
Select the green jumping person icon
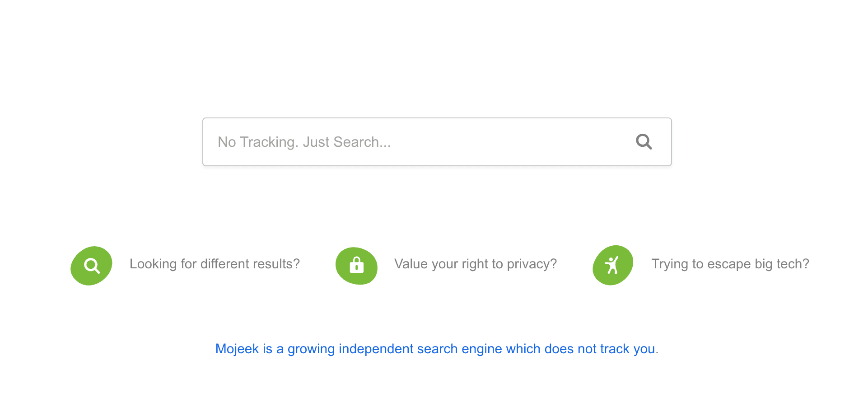613,265
